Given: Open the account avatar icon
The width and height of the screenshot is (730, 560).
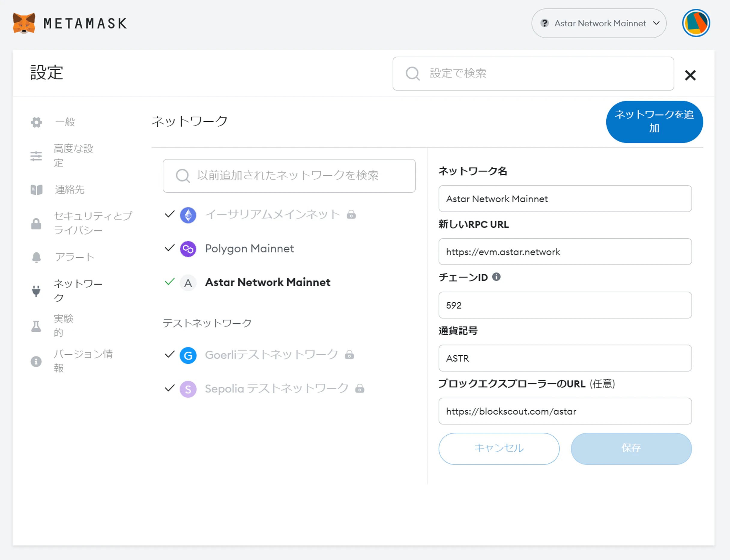Looking at the screenshot, I should click(696, 23).
